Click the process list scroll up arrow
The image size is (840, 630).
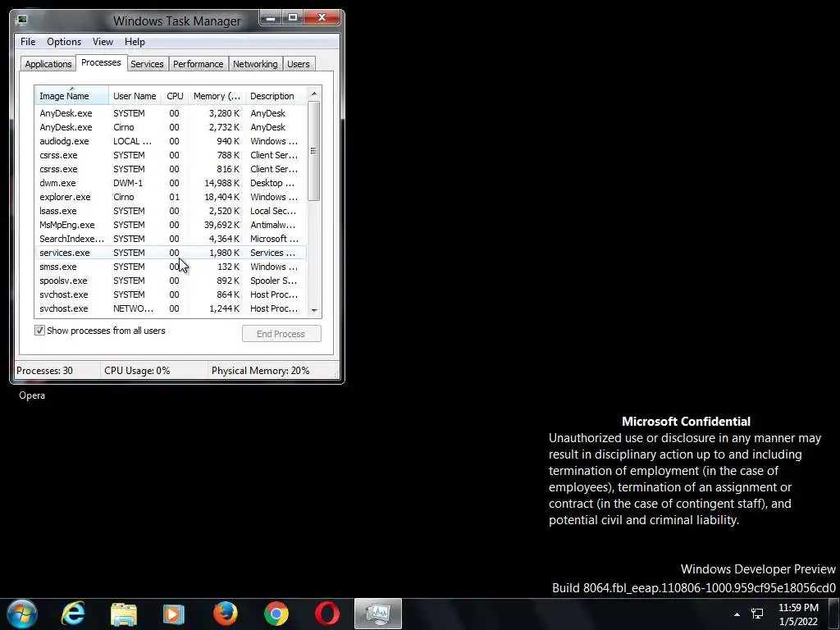(314, 94)
